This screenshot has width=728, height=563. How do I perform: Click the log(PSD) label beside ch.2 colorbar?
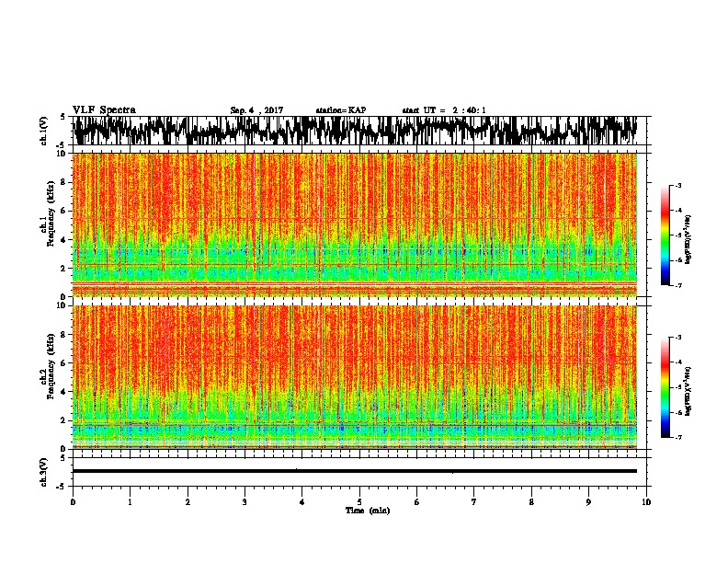click(688, 391)
